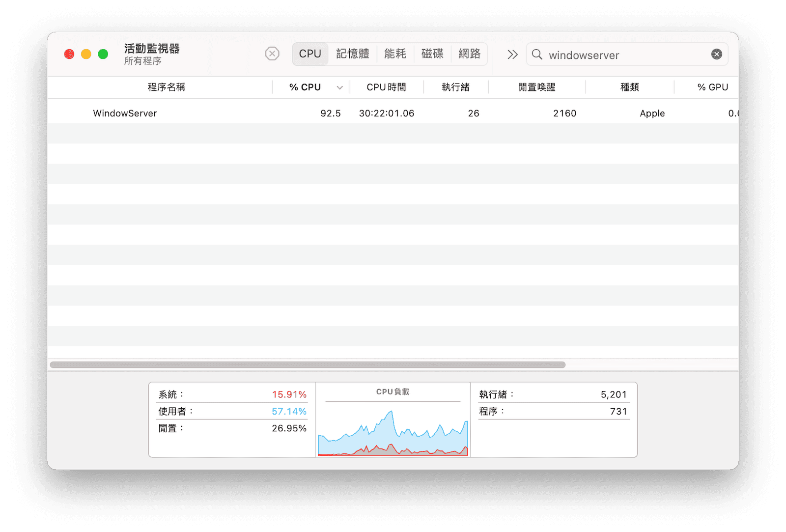Clear the windowserver search text

pyautogui.click(x=716, y=54)
